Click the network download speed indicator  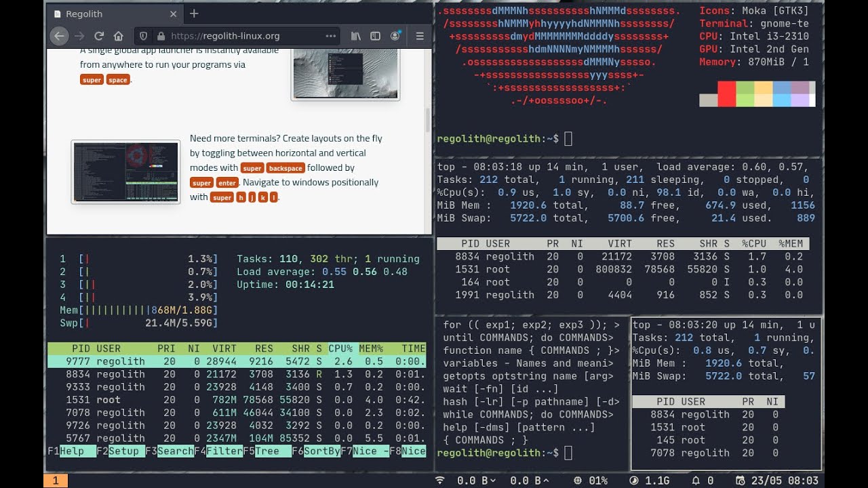(477, 481)
